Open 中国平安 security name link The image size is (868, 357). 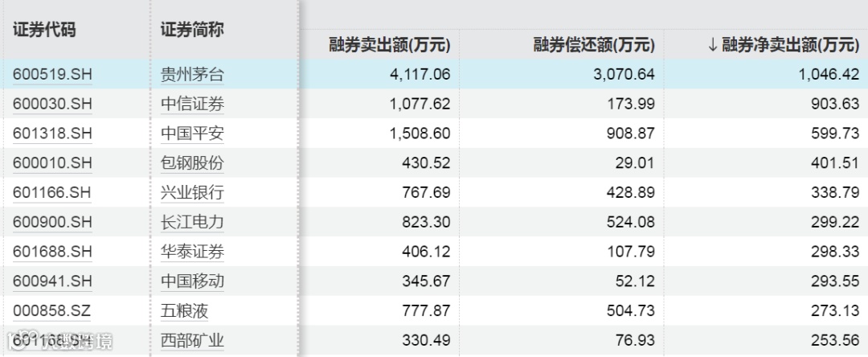click(192, 133)
